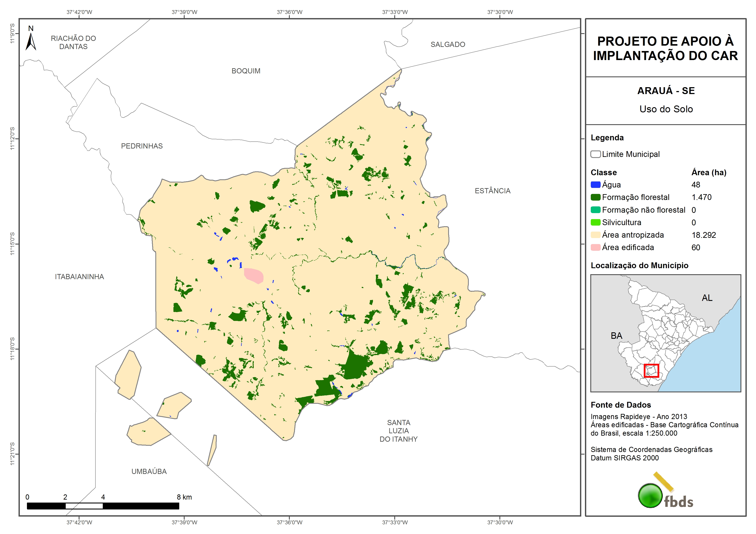756x534 pixels.
Task: Click the UMBAÚBA municipality label
Action: pyautogui.click(x=149, y=472)
